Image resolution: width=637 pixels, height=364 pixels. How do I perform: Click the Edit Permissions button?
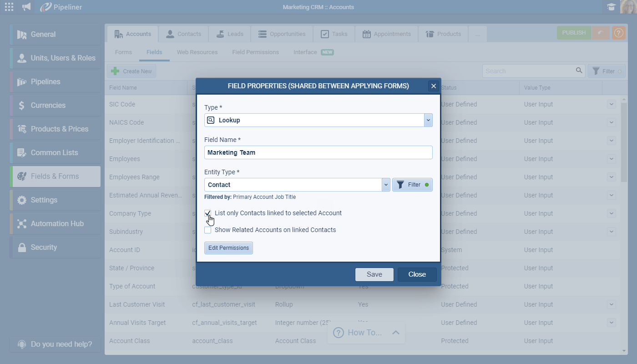point(228,248)
